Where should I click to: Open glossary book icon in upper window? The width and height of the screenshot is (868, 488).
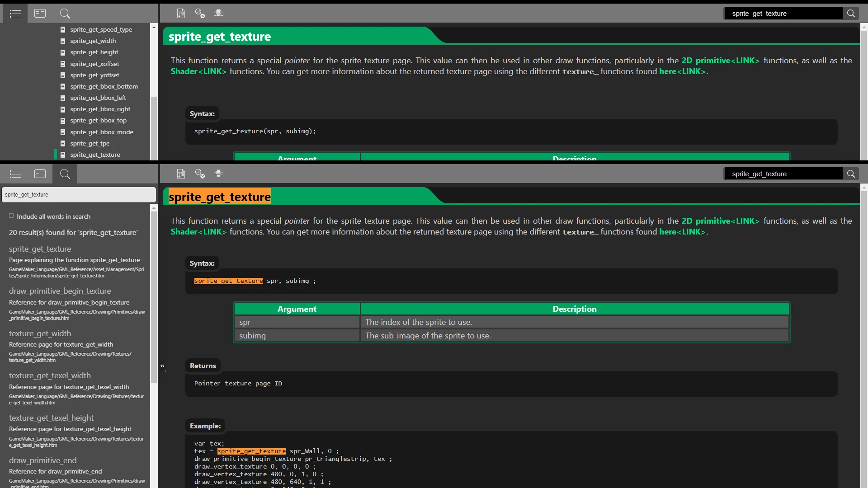point(40,14)
